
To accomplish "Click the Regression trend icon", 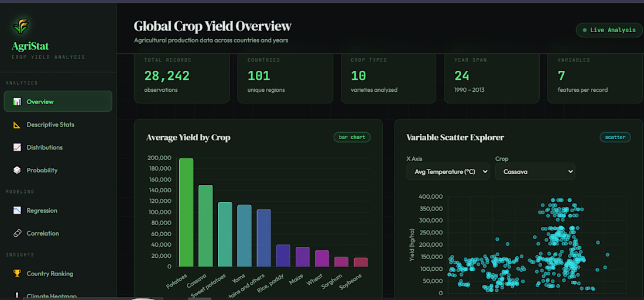I will click(17, 211).
